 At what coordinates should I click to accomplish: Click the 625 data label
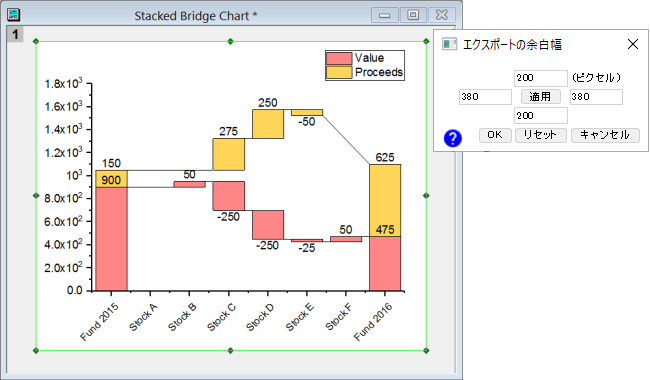tap(385, 157)
